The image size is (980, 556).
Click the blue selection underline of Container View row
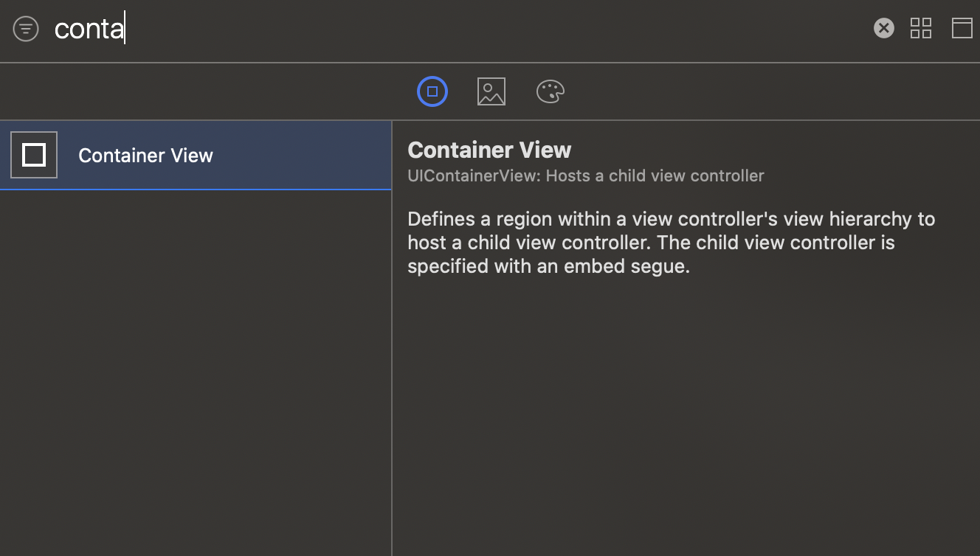click(196, 190)
